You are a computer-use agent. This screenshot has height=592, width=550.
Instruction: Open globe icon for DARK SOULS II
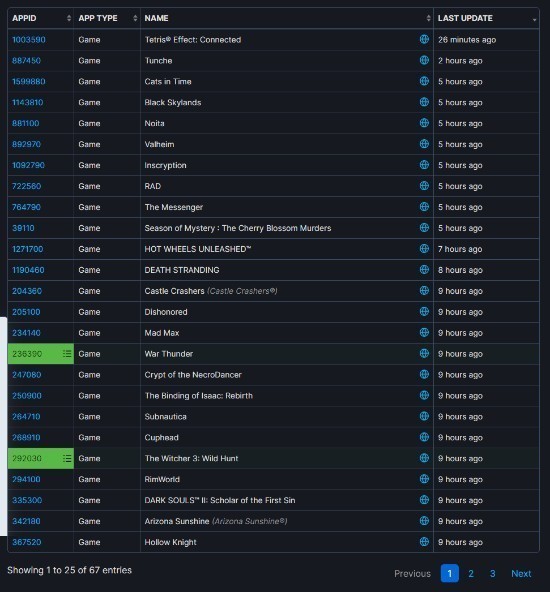coord(424,500)
